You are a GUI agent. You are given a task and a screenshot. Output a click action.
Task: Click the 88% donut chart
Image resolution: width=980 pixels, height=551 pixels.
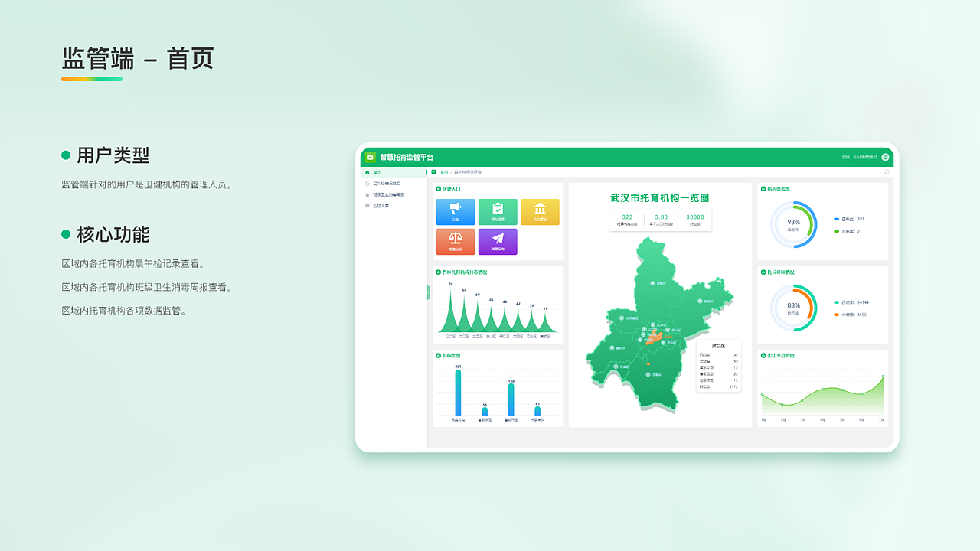[x=794, y=308]
